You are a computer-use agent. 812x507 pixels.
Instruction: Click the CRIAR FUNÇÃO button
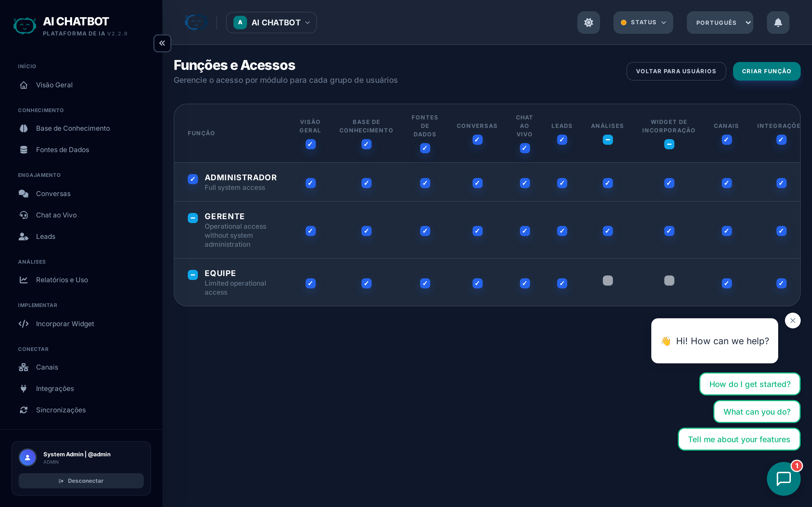(x=767, y=71)
